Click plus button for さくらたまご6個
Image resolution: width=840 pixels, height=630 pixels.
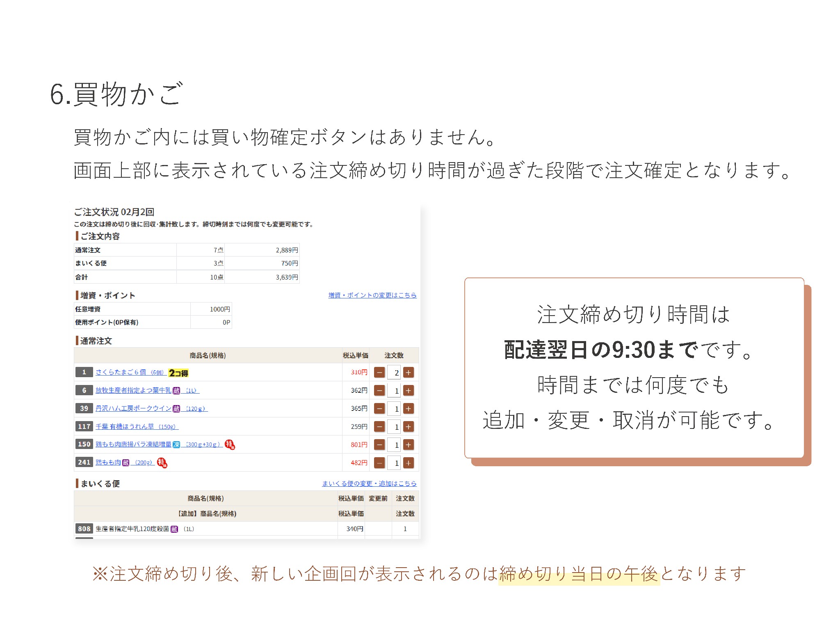[408, 373]
